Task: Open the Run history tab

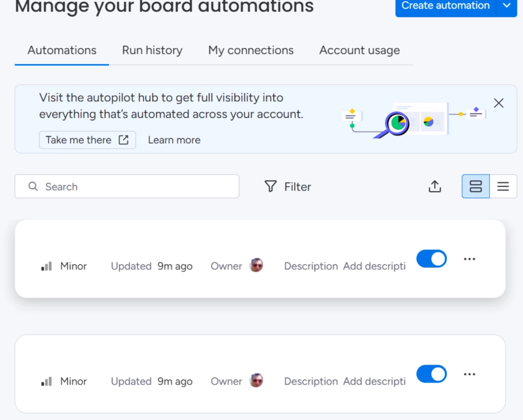Action: coord(152,50)
